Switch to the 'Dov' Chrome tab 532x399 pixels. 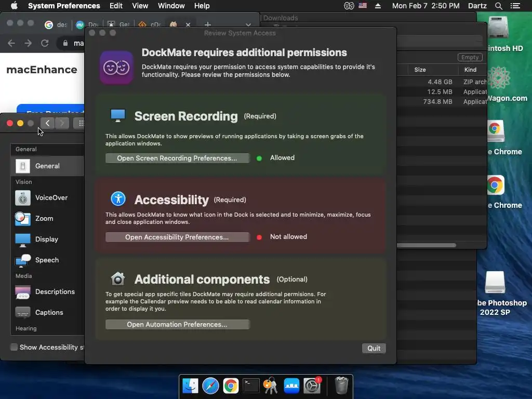pyautogui.click(x=87, y=24)
